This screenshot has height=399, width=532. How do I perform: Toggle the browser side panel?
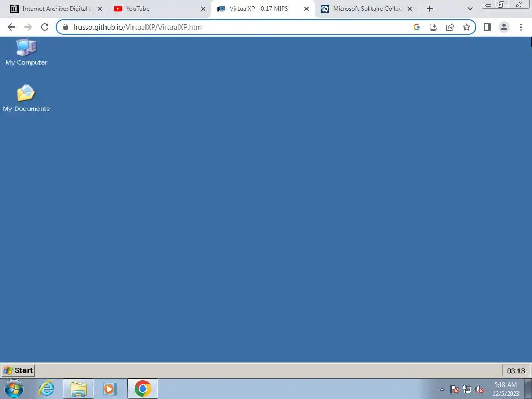click(487, 27)
